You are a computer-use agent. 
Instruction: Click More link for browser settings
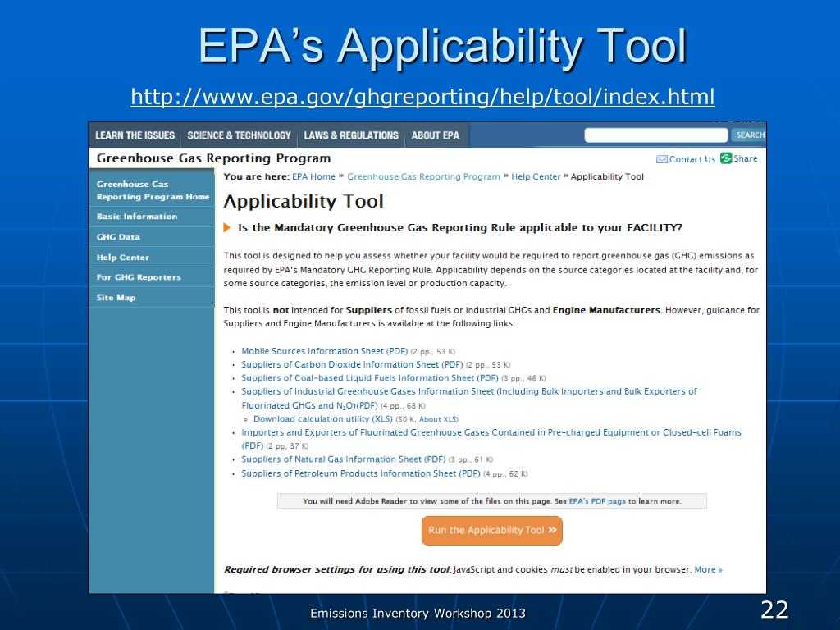click(708, 569)
